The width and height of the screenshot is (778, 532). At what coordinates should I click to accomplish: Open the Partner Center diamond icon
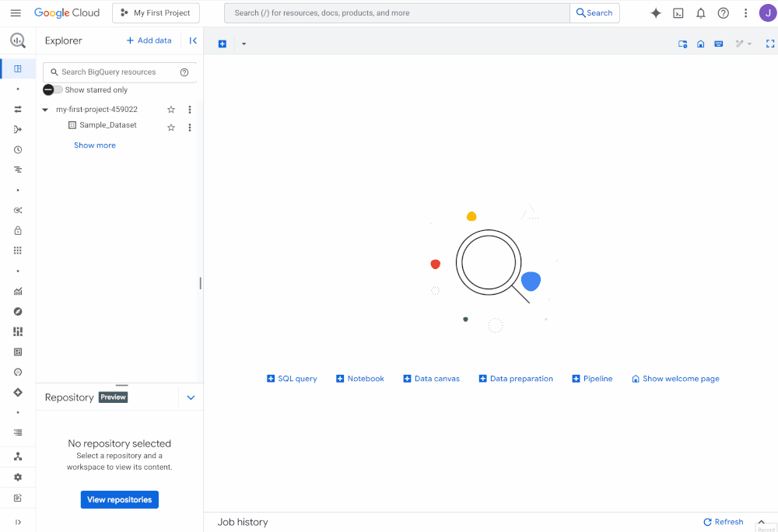click(18, 392)
